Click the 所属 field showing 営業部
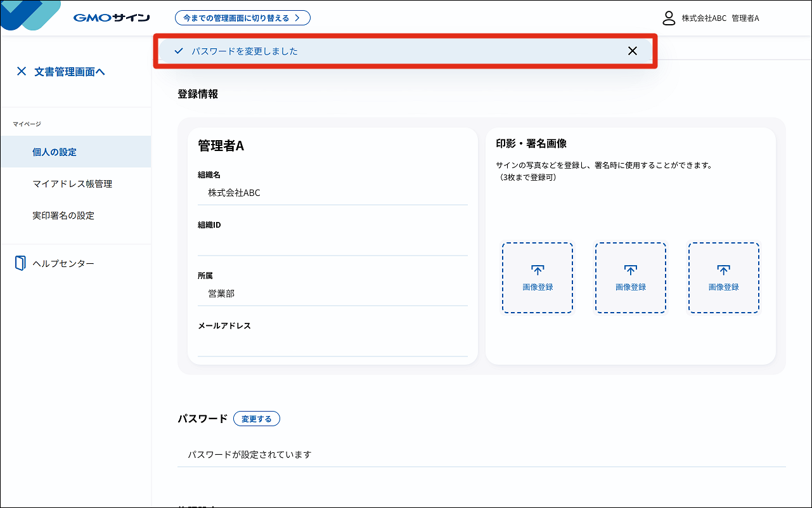 click(x=332, y=294)
